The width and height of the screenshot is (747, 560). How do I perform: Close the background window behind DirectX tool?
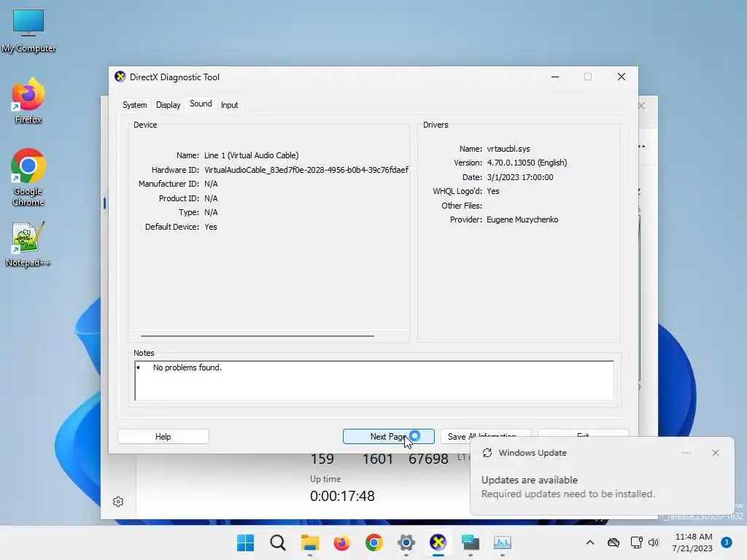642,106
